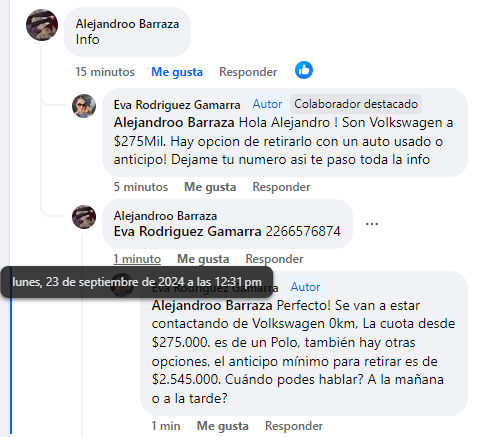Screen dimensions: 497x437
Task: Click the Colaborador destacado badge
Action: (356, 104)
